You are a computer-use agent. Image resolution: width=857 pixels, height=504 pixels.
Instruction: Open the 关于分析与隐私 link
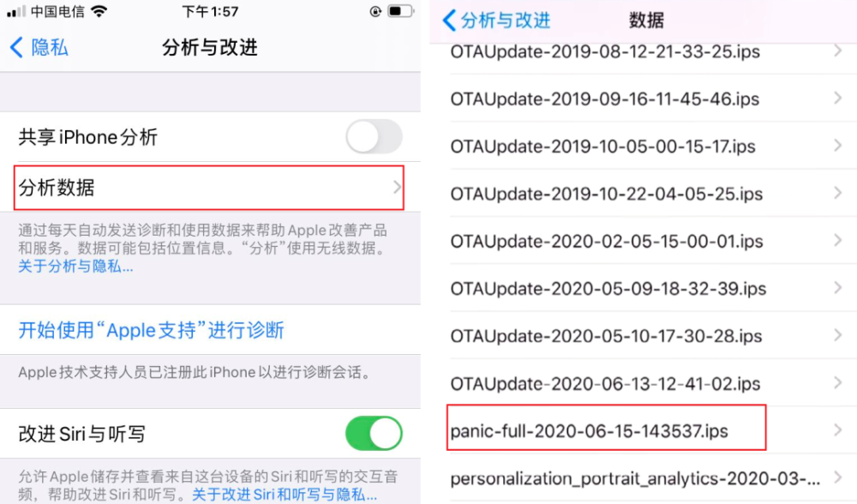pos(75,267)
